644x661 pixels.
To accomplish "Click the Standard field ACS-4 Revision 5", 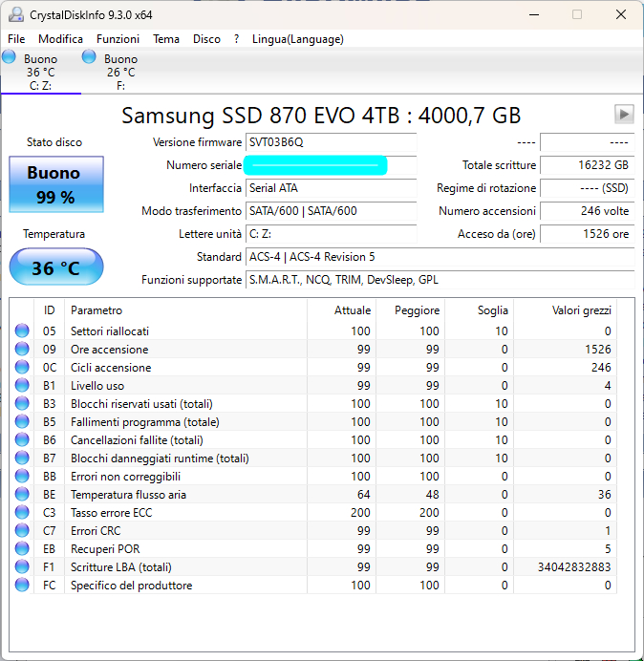I will point(440,257).
